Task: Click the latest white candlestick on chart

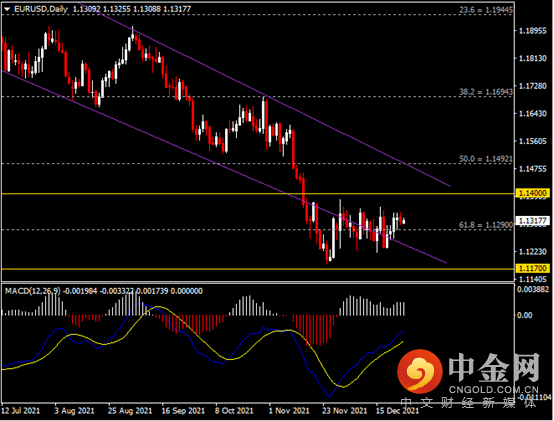Action: tap(403, 221)
